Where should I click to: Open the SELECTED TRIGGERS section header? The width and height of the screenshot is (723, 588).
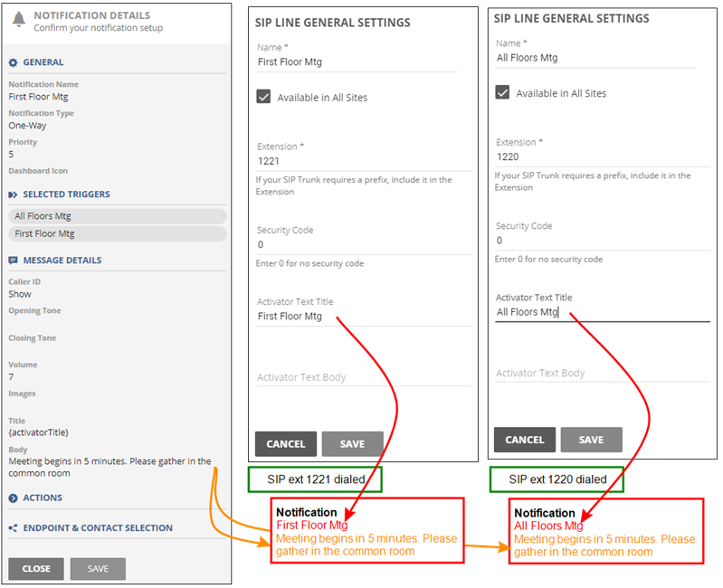[x=66, y=194]
